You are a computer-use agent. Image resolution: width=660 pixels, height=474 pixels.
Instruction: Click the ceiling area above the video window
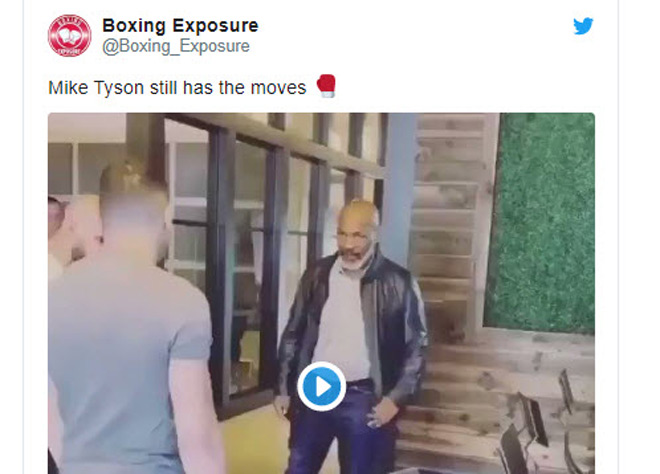coord(86,128)
